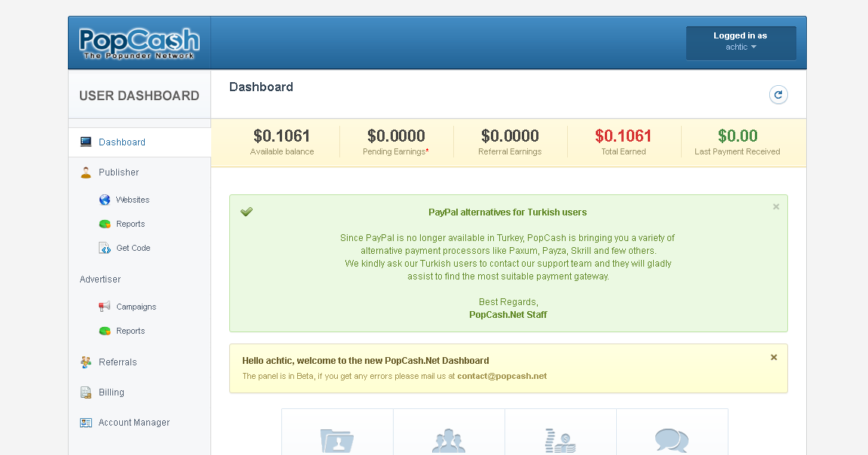Open the chat bubbles icon at bottom

pos(672,441)
